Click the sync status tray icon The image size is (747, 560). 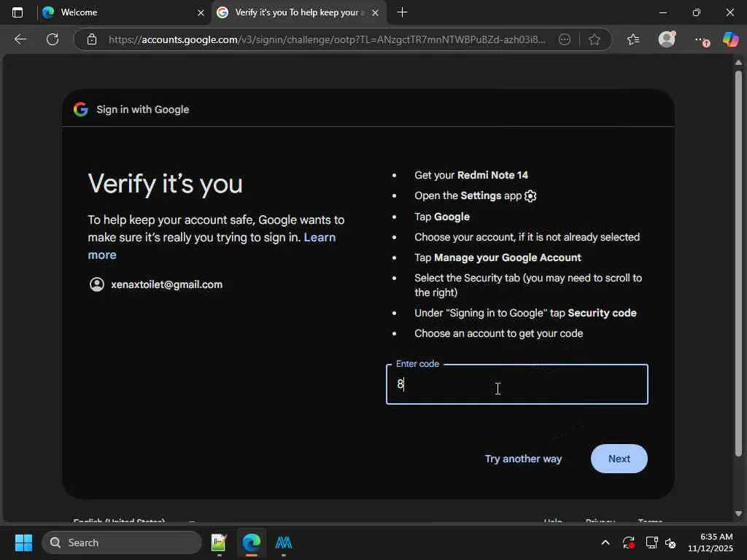(x=628, y=542)
